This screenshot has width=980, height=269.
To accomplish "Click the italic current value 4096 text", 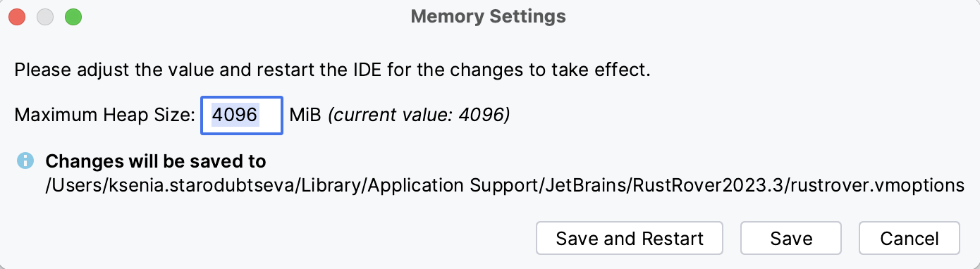I will pyautogui.click(x=419, y=115).
